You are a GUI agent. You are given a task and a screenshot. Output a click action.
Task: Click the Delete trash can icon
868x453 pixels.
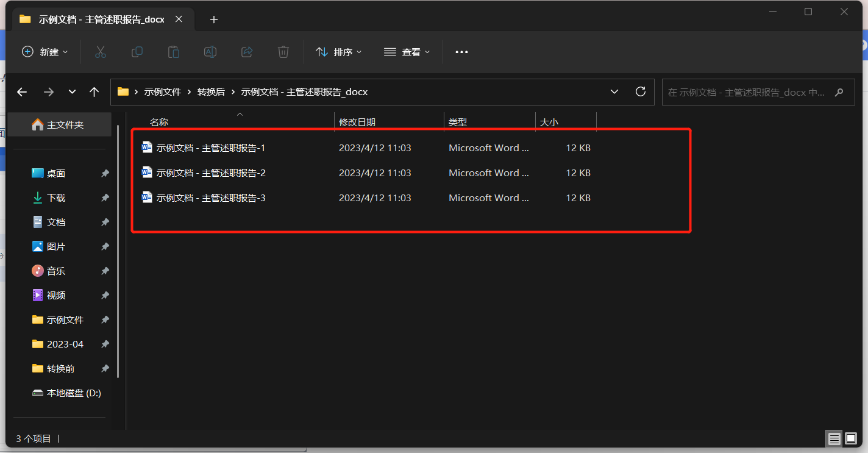point(283,52)
